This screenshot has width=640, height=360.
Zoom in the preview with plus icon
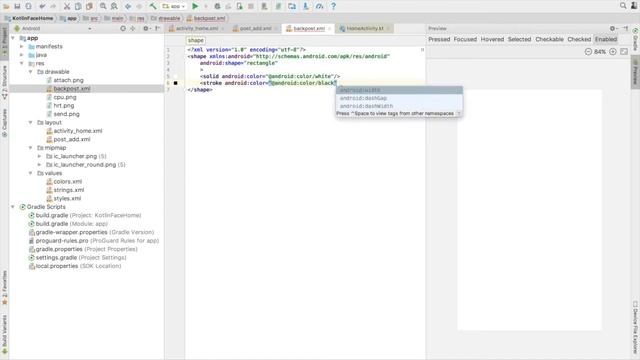613,52
